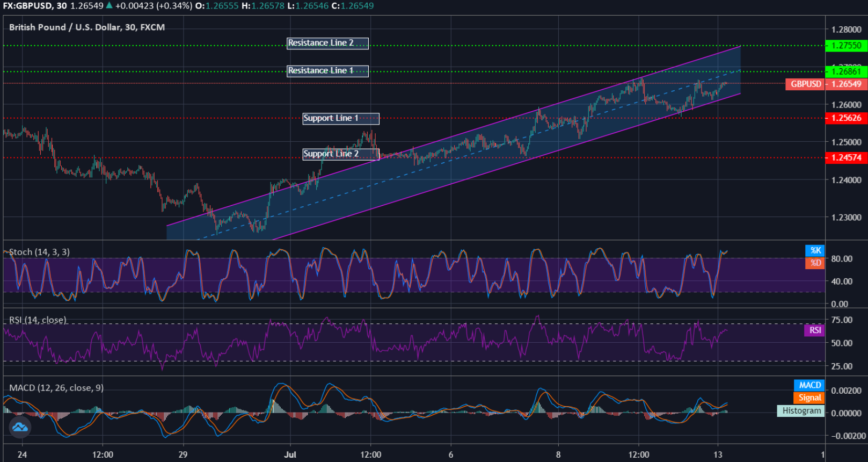Click the GBPUSD red symbol tag
The height and width of the screenshot is (462, 868).
pyautogui.click(x=805, y=84)
